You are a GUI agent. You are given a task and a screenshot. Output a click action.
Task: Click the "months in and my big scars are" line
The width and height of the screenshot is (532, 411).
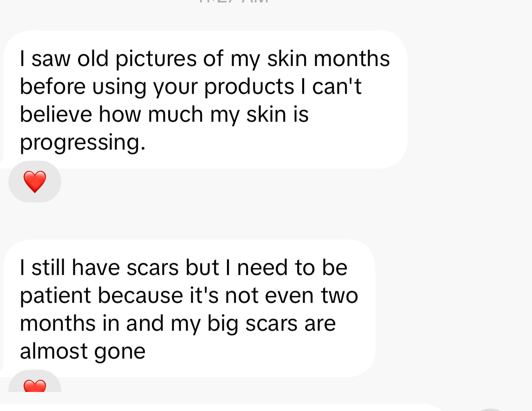pyautogui.click(x=178, y=323)
